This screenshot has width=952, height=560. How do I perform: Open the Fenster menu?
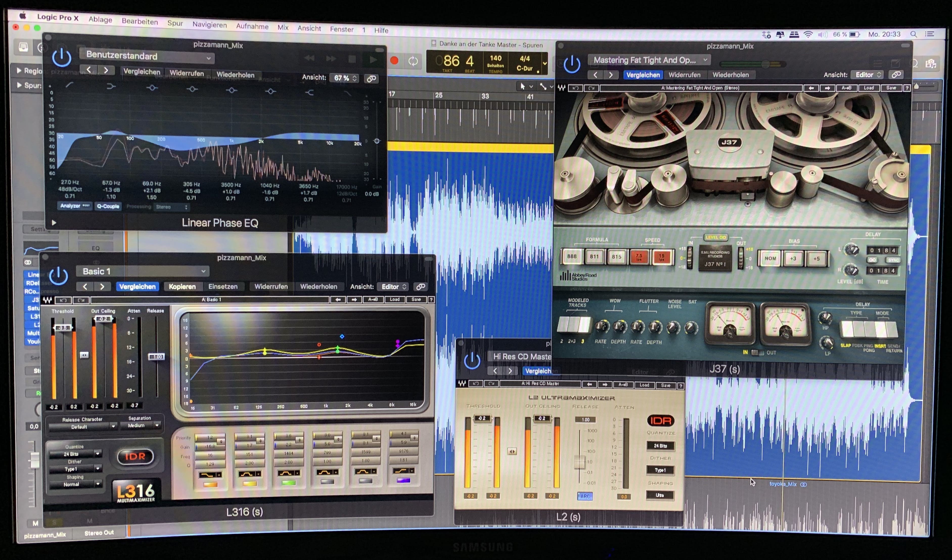(342, 29)
